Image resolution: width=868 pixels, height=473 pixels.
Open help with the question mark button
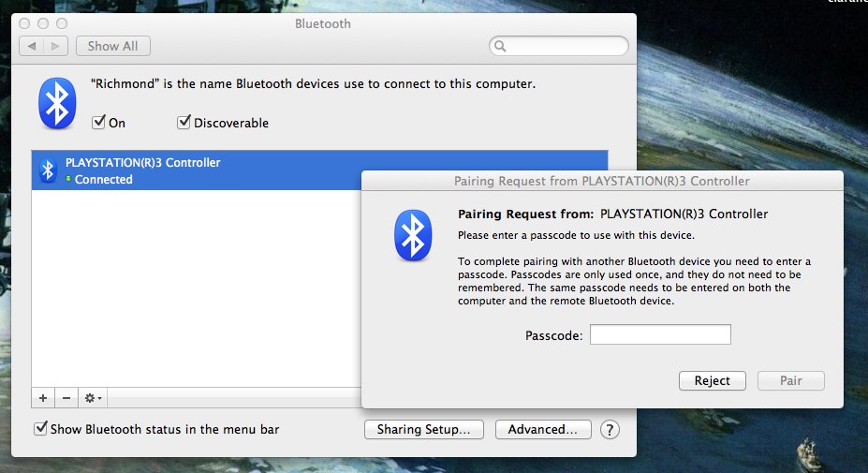(x=610, y=429)
